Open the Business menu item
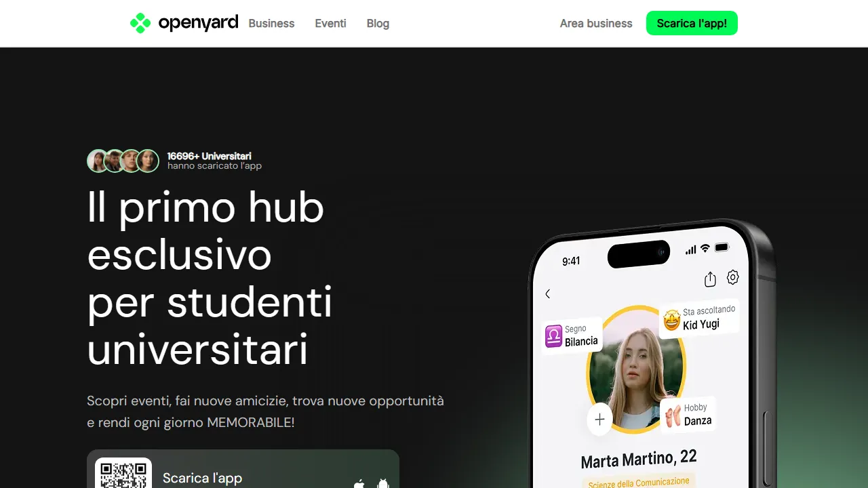868x488 pixels. pos(271,23)
